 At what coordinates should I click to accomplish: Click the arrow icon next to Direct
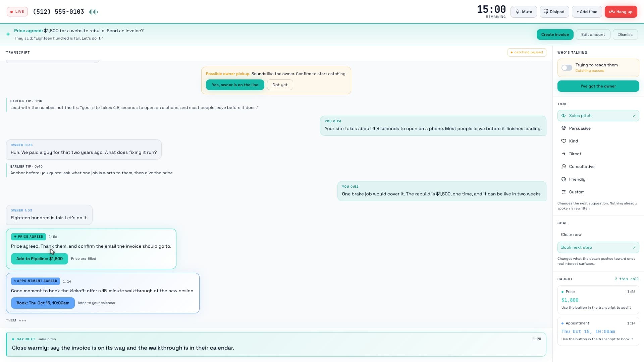[x=563, y=154]
